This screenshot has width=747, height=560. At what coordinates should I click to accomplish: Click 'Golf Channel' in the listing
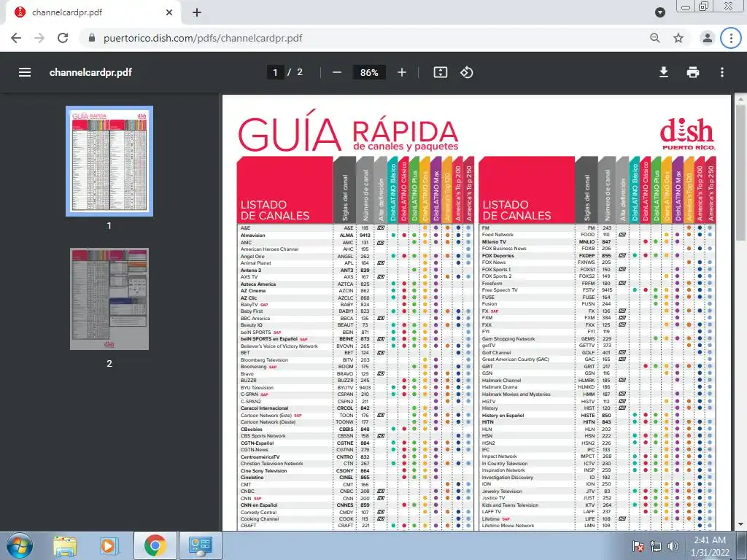click(496, 353)
